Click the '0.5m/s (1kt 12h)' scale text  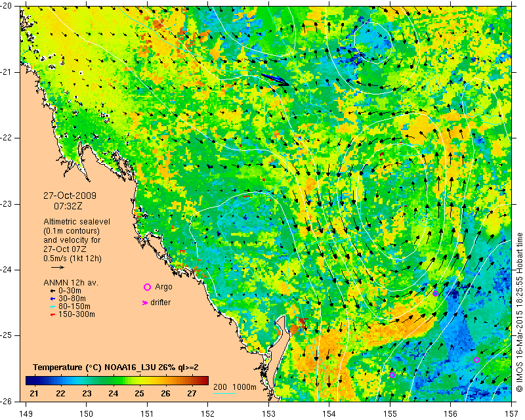73,259
